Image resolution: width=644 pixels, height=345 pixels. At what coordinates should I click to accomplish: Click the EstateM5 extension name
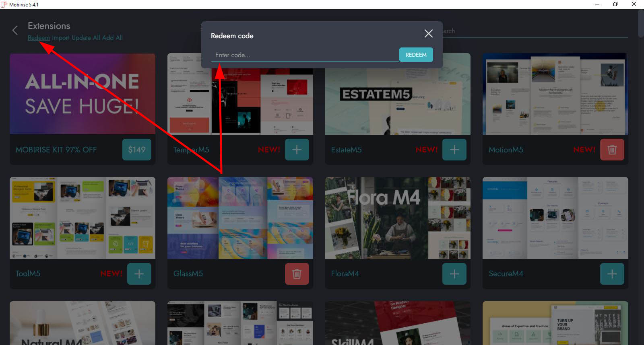[x=346, y=150]
